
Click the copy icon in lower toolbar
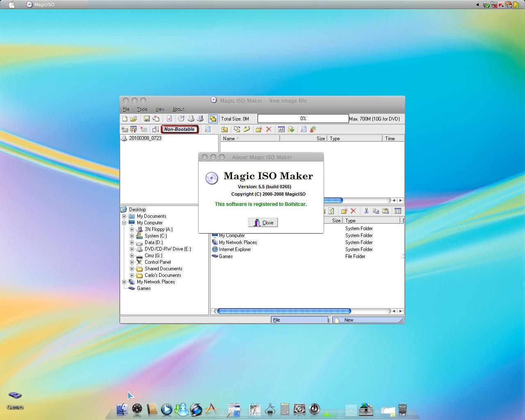pyautogui.click(x=376, y=211)
